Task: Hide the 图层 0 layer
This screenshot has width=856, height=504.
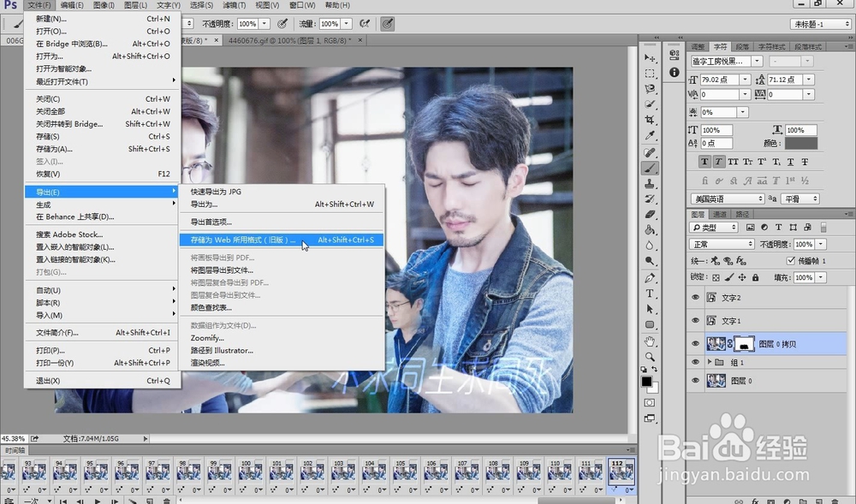Action: coord(695,381)
